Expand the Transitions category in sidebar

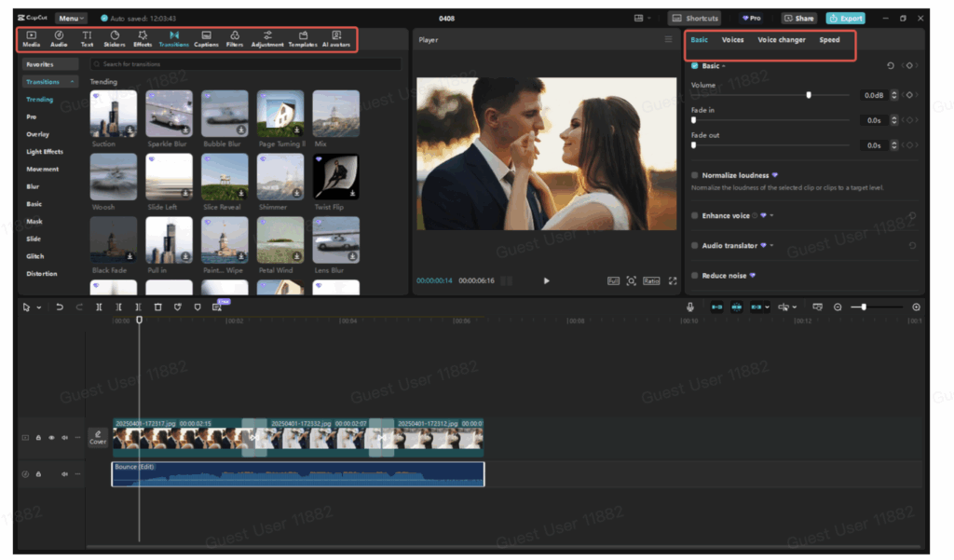pos(73,82)
